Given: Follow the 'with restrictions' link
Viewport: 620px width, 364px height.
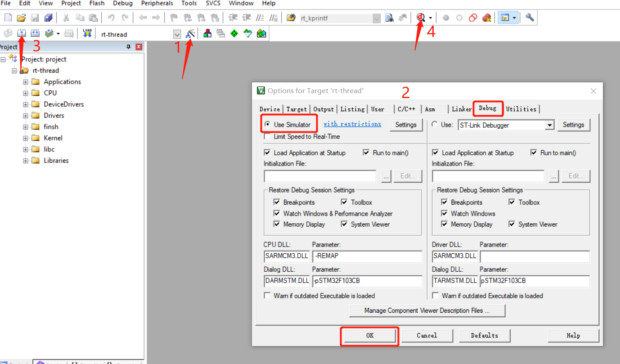Looking at the screenshot, I should 352,124.
